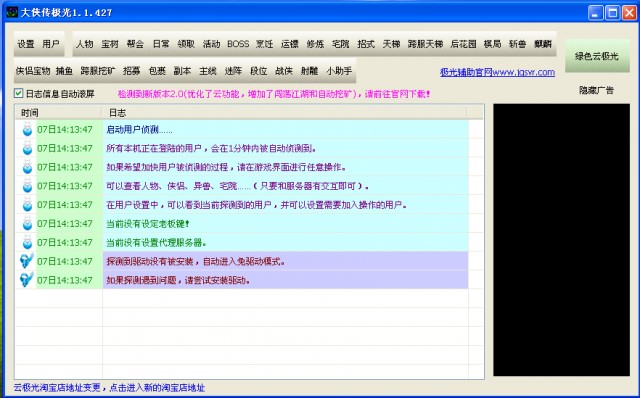This screenshot has width=640, height=398.
Task: Switch to the 主线 tab
Action: [208, 71]
